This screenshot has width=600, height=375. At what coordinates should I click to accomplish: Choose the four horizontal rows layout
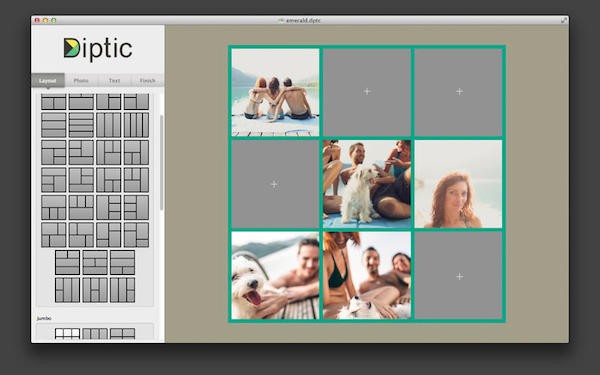pyautogui.click(x=81, y=125)
